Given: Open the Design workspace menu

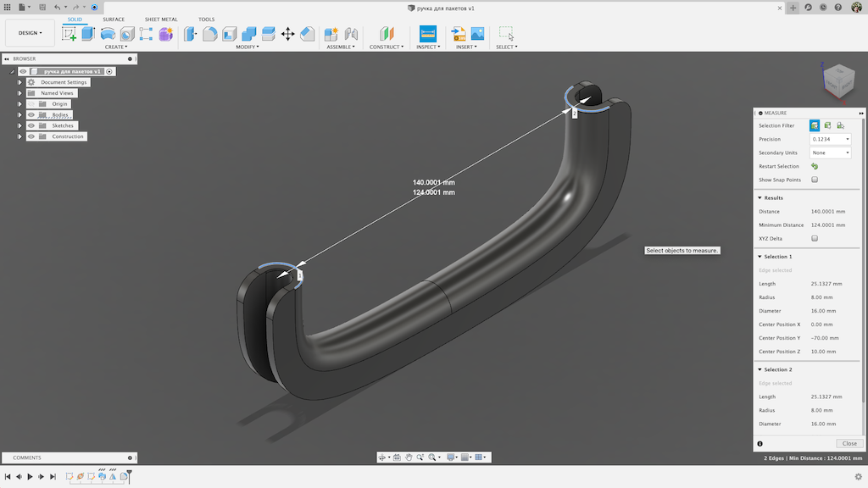Looking at the screenshot, I should pos(30,33).
